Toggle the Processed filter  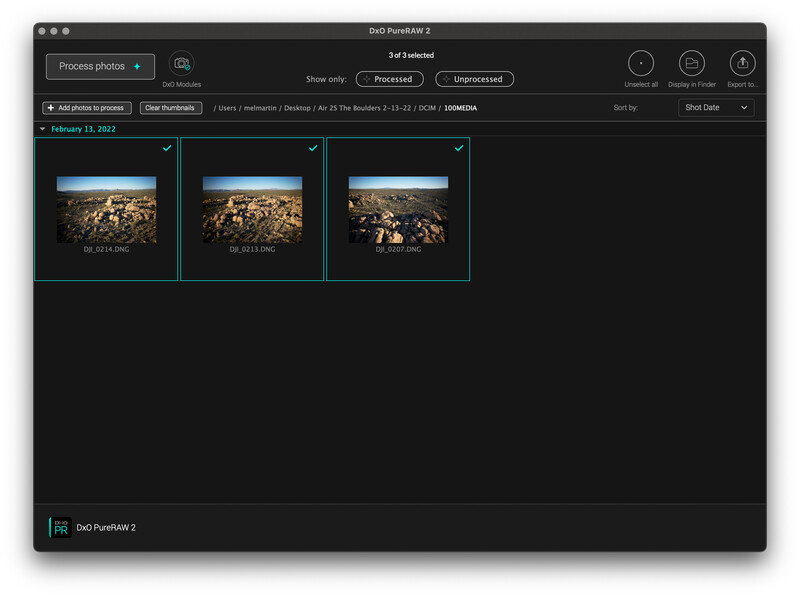390,79
